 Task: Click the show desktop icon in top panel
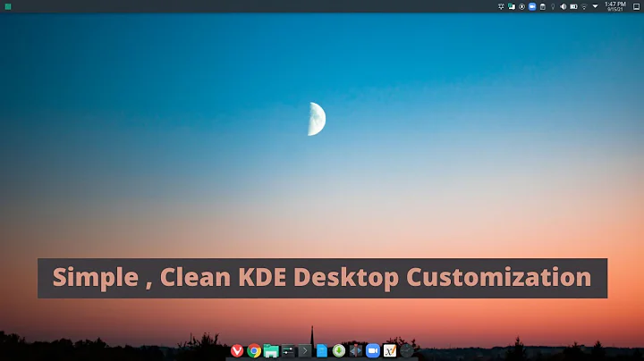pos(636,6)
